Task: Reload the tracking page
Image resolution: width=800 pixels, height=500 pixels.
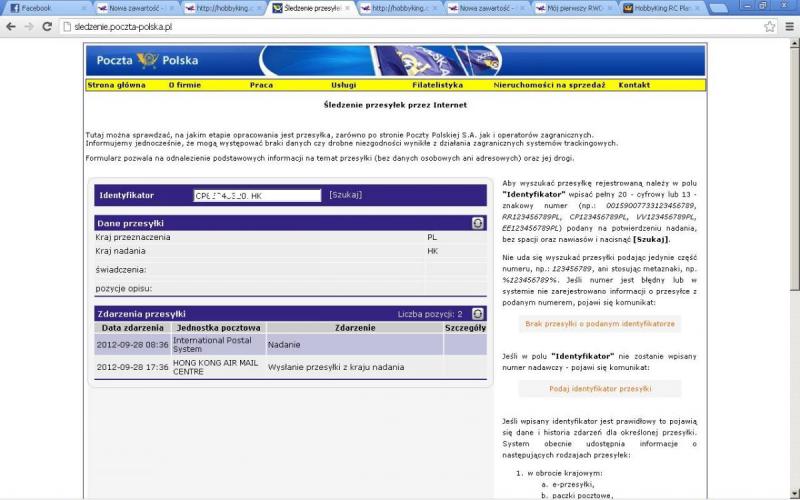Action: tap(49, 26)
